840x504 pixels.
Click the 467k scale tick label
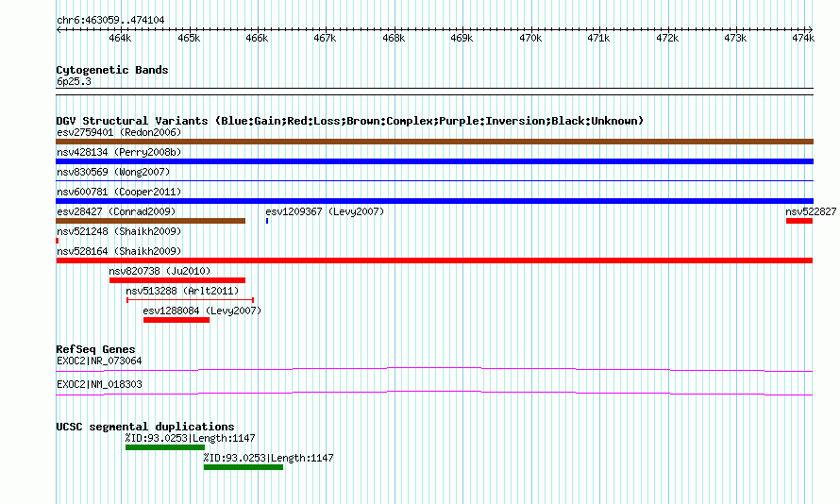[326, 38]
